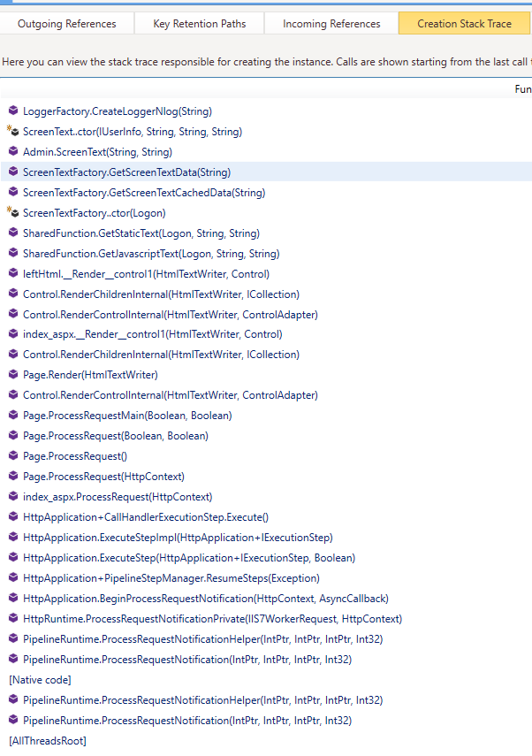Select the LoggerFactory.CreateLoggerNlog(String) row

pyautogui.click(x=266, y=111)
